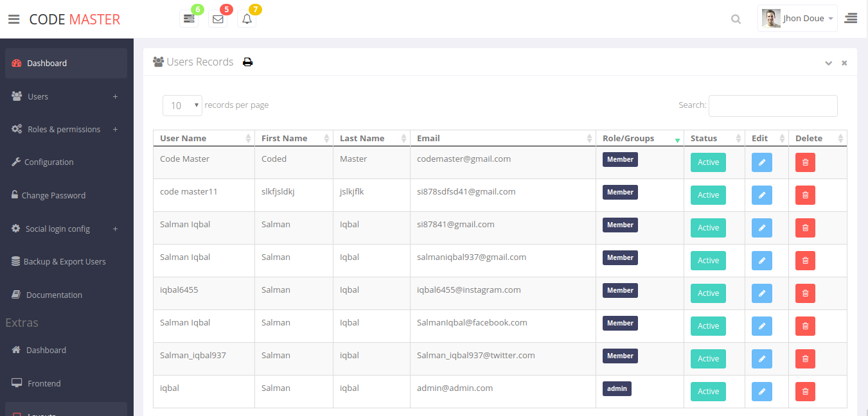Click the trash delete icon for admin@admin.com

[x=805, y=392]
